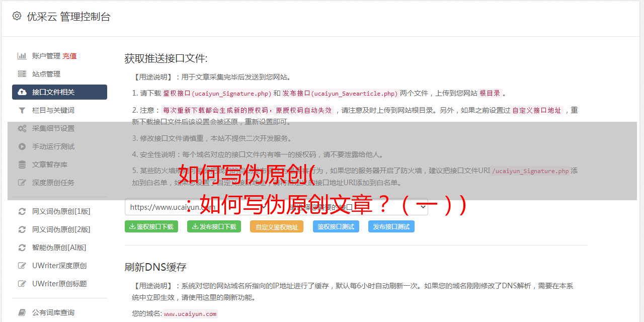
Task: Click the filter funnel icon for 栏目与关键词
Action: pyautogui.click(x=22, y=110)
